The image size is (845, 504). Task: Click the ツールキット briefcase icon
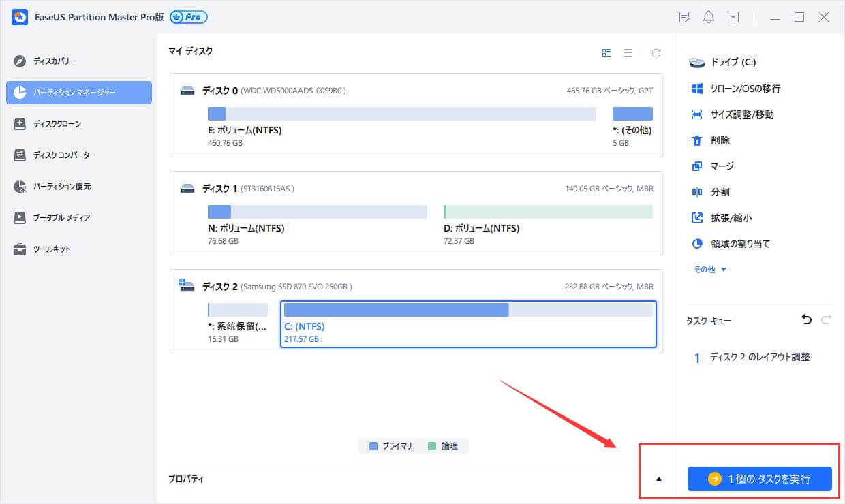tap(20, 249)
